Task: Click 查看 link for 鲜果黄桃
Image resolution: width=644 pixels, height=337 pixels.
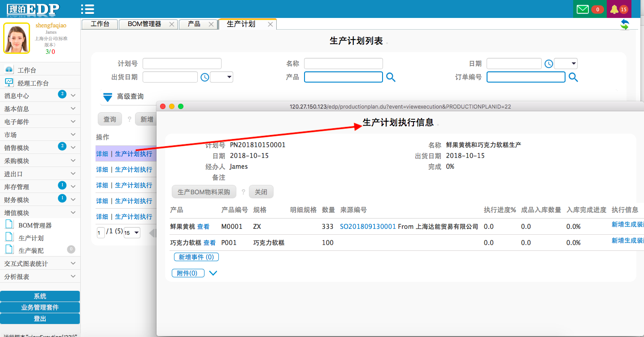Action: pos(203,227)
